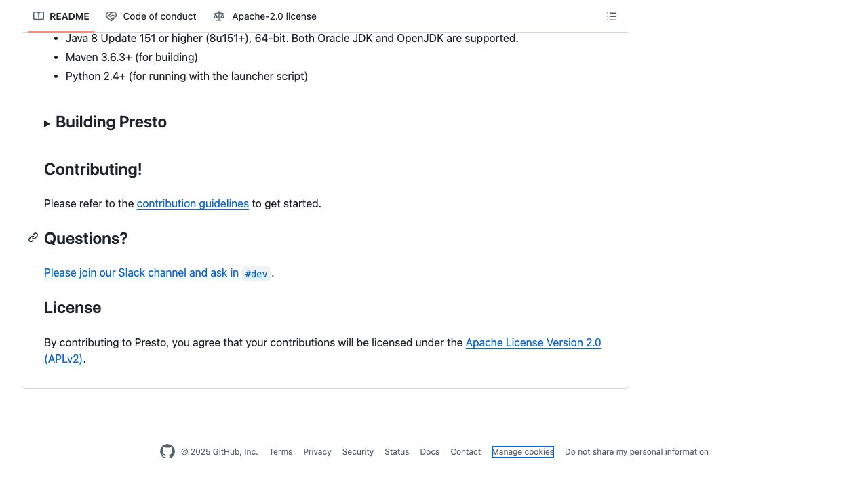Click the GitHub logo in footer

click(167, 451)
